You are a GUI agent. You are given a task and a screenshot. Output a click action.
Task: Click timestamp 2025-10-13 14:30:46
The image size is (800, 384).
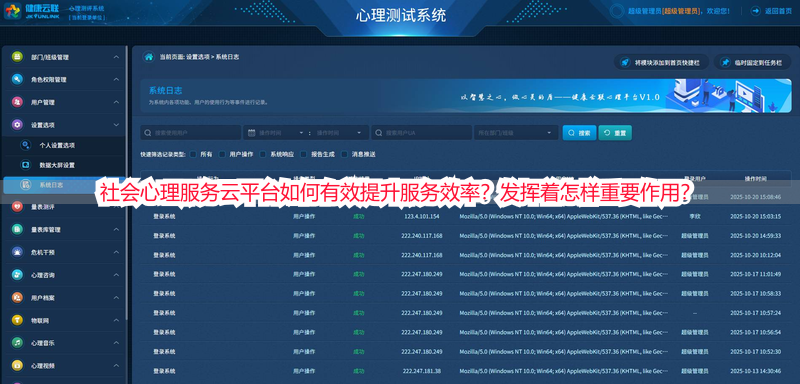(x=755, y=371)
